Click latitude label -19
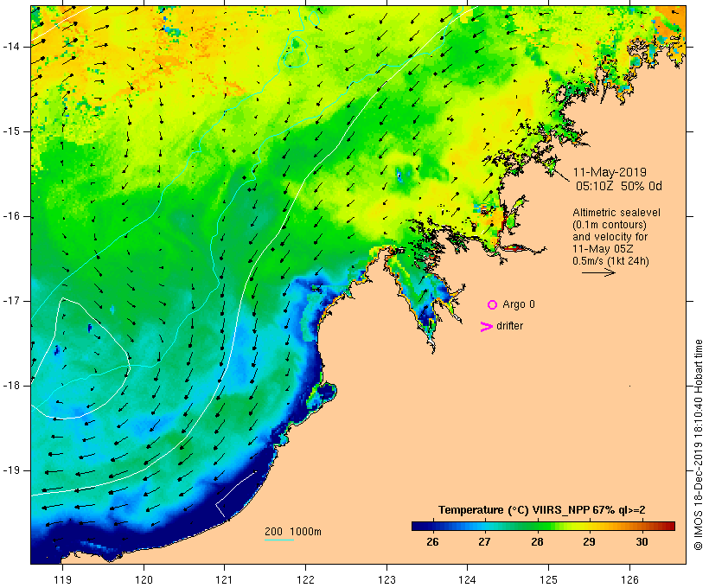This screenshot has width=709, height=588. [x=11, y=470]
